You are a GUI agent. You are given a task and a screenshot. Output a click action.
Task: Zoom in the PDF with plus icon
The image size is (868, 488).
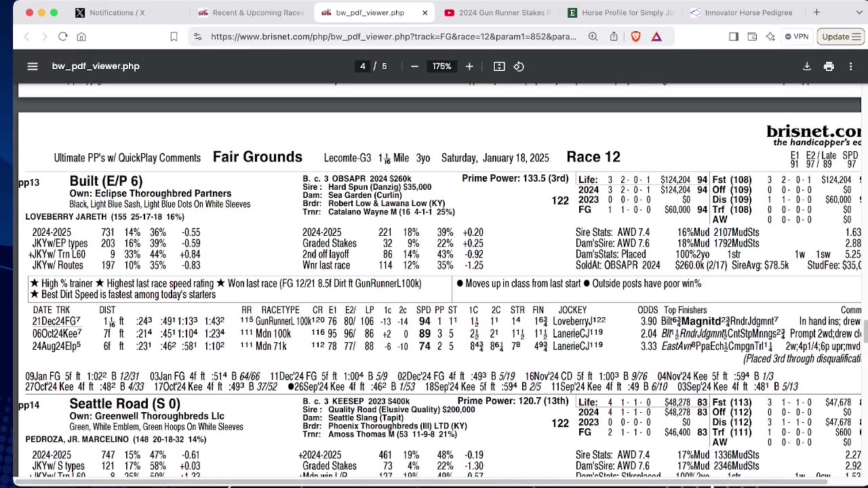click(x=469, y=66)
